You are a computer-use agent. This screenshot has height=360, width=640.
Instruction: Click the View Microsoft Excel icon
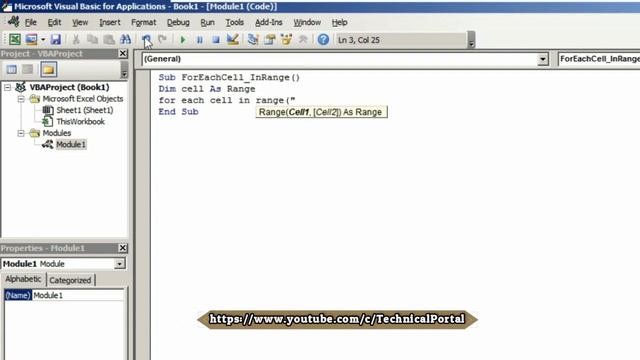click(15, 40)
